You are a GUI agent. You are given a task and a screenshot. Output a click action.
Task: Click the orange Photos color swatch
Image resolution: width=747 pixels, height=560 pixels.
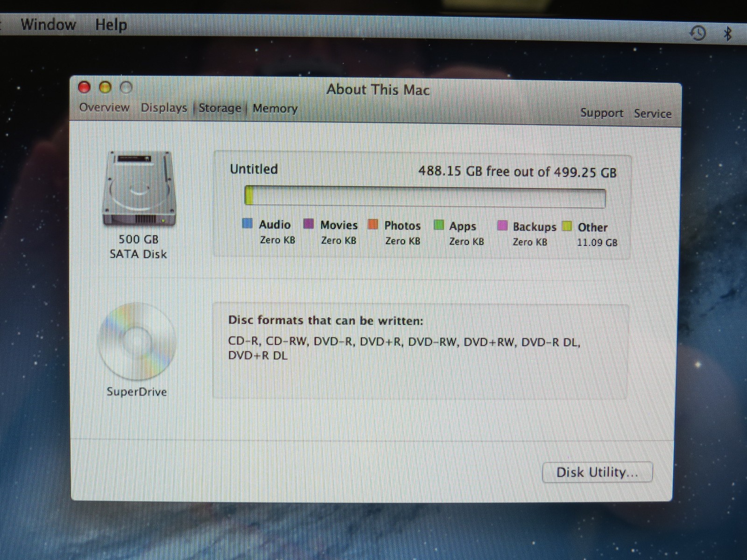pos(373,224)
